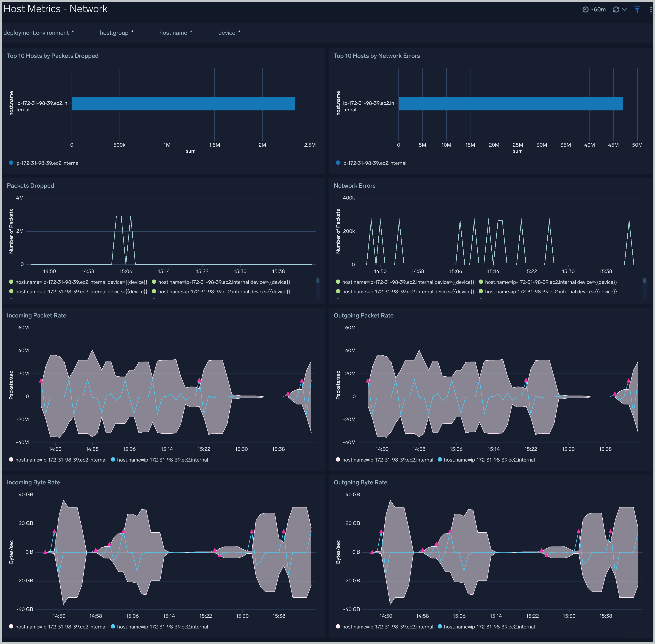Edit the host.group filter field

(x=142, y=33)
